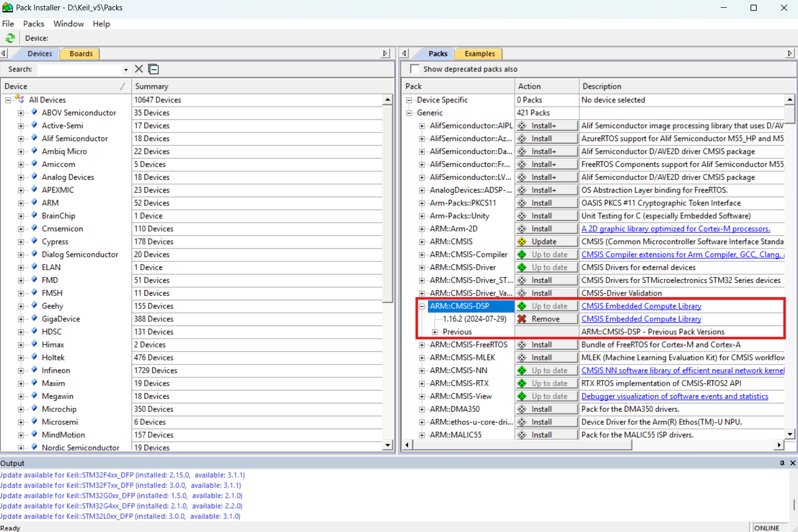Click inside the device Search field
The width and height of the screenshot is (798, 532).
coord(80,69)
